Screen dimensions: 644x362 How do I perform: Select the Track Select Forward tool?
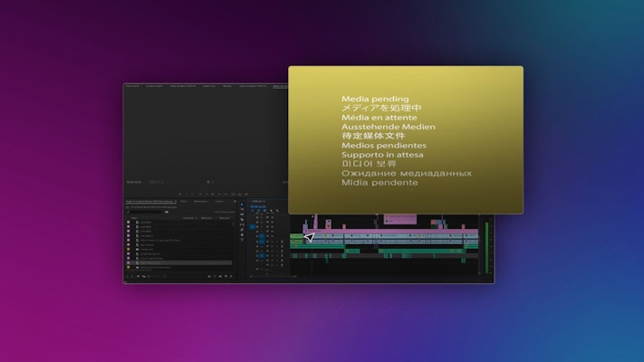point(242,207)
